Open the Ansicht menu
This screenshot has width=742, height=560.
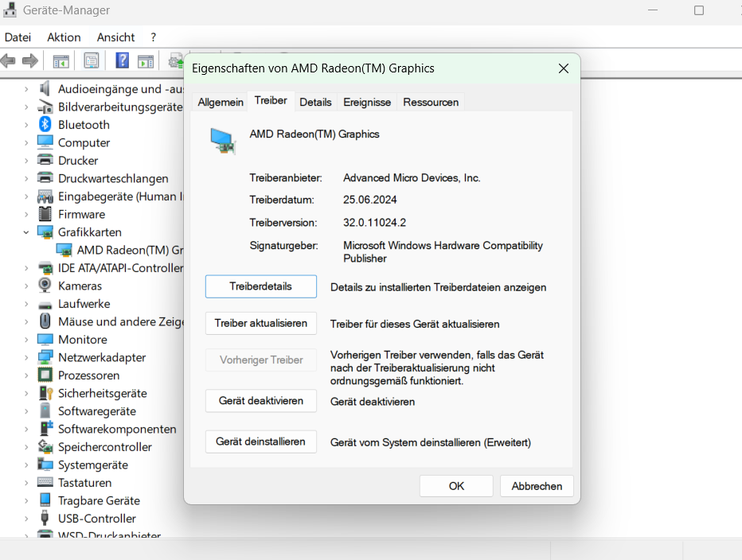116,37
